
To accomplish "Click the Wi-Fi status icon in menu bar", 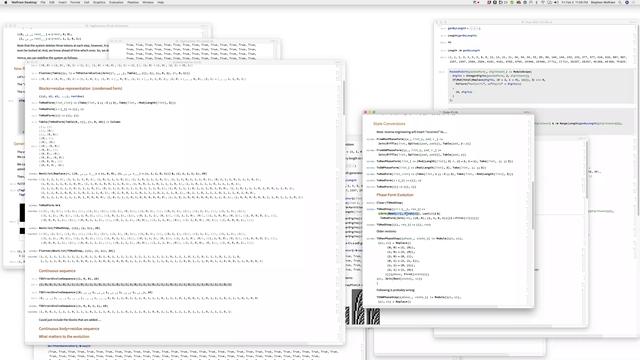I will pos(543,2).
